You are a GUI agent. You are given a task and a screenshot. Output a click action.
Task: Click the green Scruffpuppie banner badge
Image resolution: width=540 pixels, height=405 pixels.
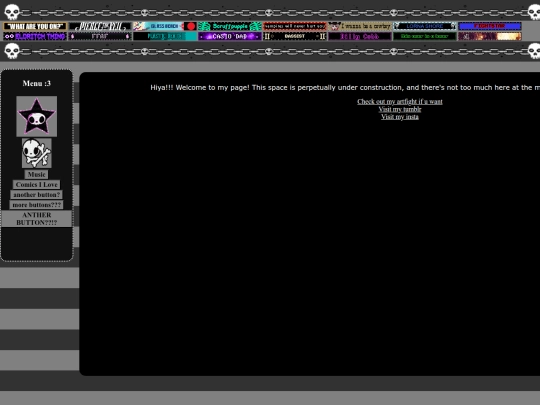pos(230,26)
